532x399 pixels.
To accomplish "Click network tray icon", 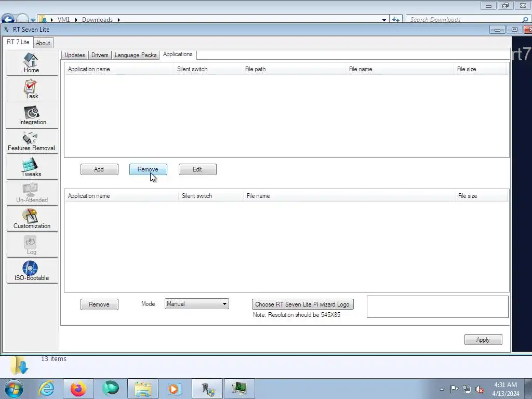I will [x=467, y=389].
